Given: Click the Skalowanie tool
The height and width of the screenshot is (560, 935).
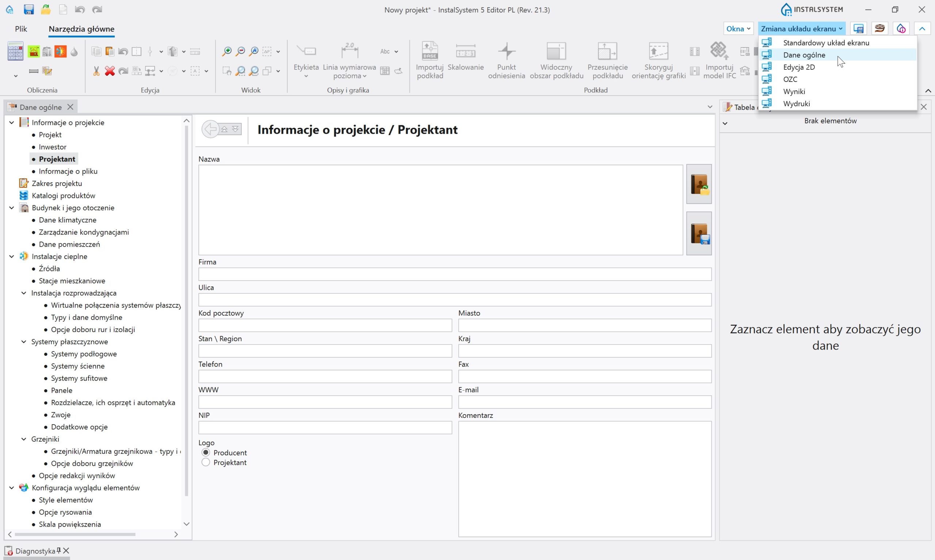Looking at the screenshot, I should [465, 57].
